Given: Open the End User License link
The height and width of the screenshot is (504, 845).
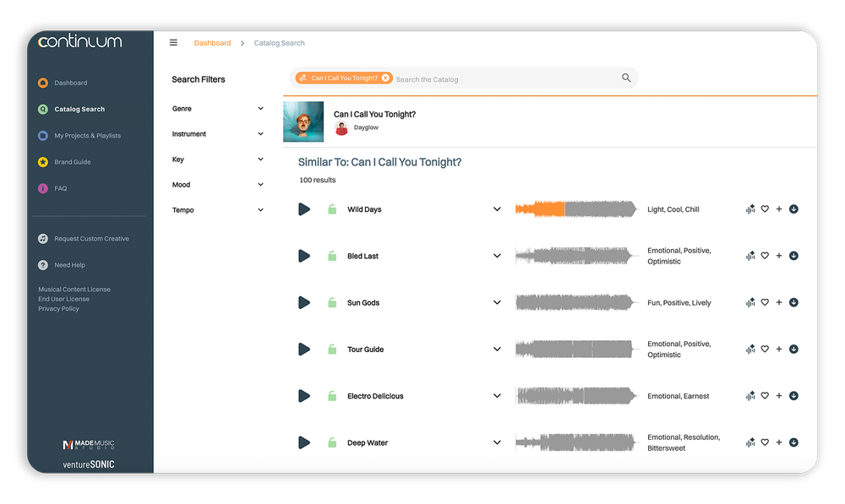Looking at the screenshot, I should point(63,299).
